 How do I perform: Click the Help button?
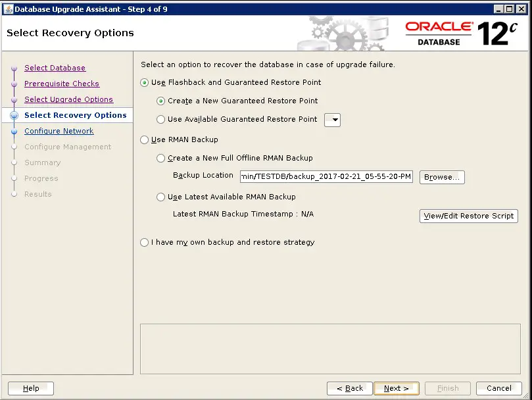(31, 388)
